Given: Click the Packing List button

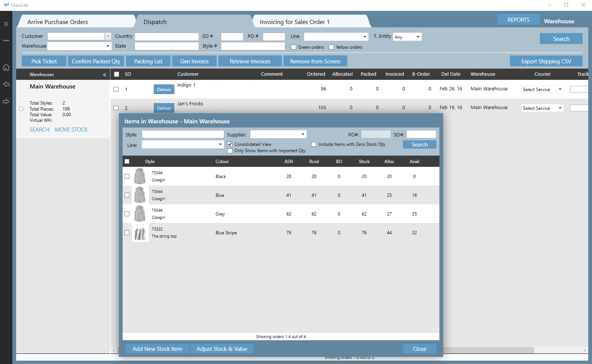Looking at the screenshot, I should pos(148,61).
